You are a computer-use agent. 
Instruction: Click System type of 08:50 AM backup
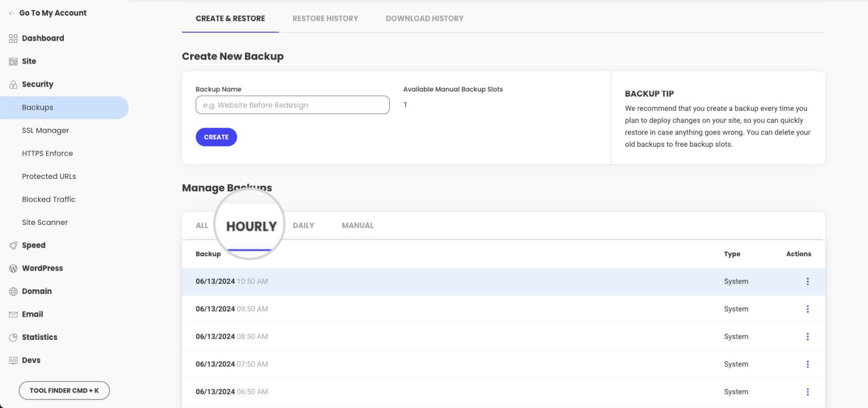tap(736, 336)
